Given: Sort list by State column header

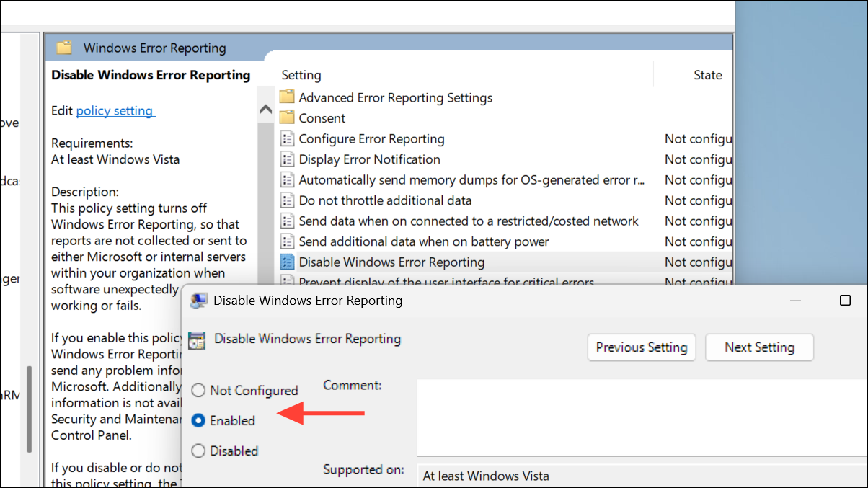Looking at the screenshot, I should (707, 75).
